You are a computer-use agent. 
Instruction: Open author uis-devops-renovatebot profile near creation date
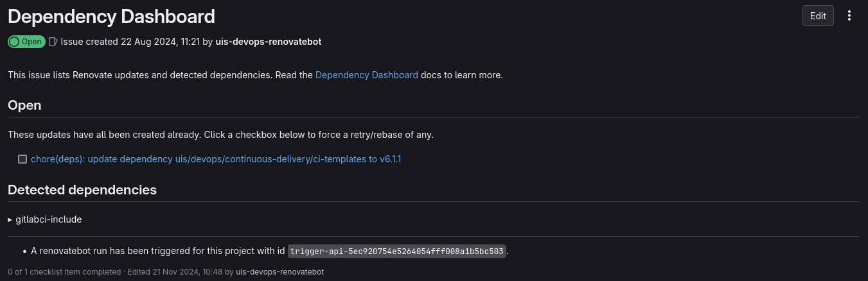tap(268, 42)
